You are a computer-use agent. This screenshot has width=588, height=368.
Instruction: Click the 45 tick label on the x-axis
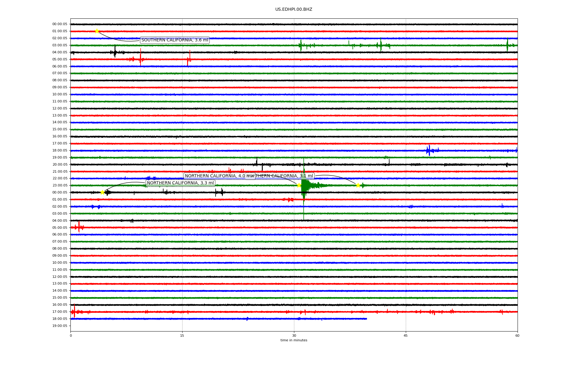pyautogui.click(x=406, y=335)
